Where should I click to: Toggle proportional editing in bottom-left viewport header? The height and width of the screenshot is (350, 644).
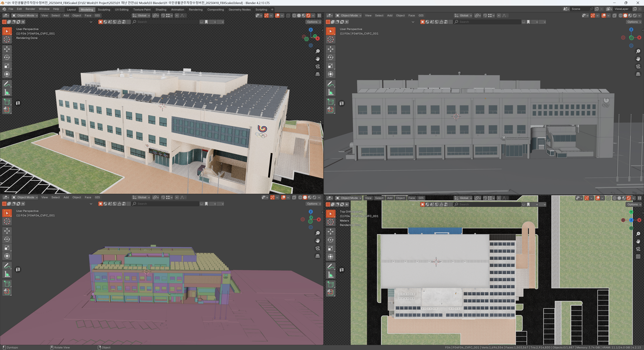coord(177,197)
